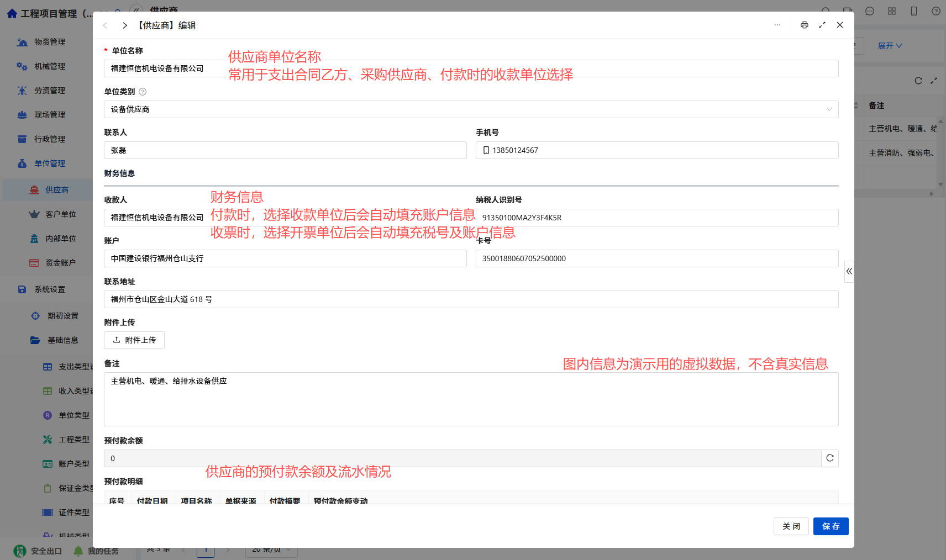Click the 备注 column header in background table
946x560 pixels.
(876, 105)
